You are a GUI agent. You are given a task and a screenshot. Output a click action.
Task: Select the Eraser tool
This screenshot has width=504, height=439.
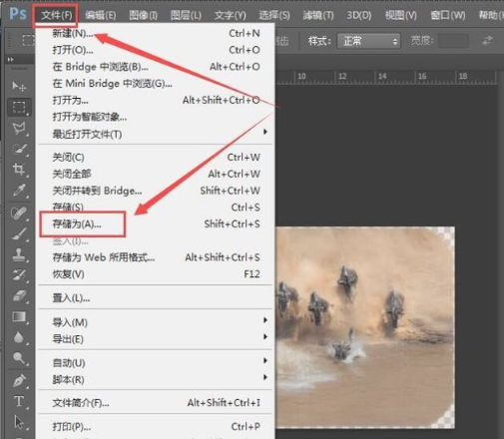pos(19,295)
